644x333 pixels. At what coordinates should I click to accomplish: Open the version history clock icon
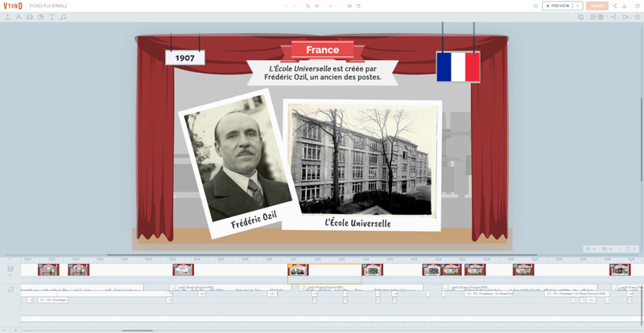point(637,6)
